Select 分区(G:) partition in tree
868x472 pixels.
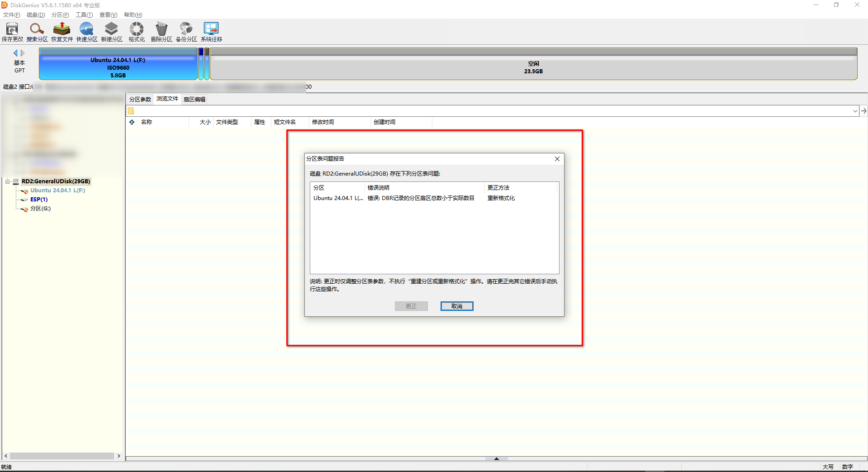(40, 209)
